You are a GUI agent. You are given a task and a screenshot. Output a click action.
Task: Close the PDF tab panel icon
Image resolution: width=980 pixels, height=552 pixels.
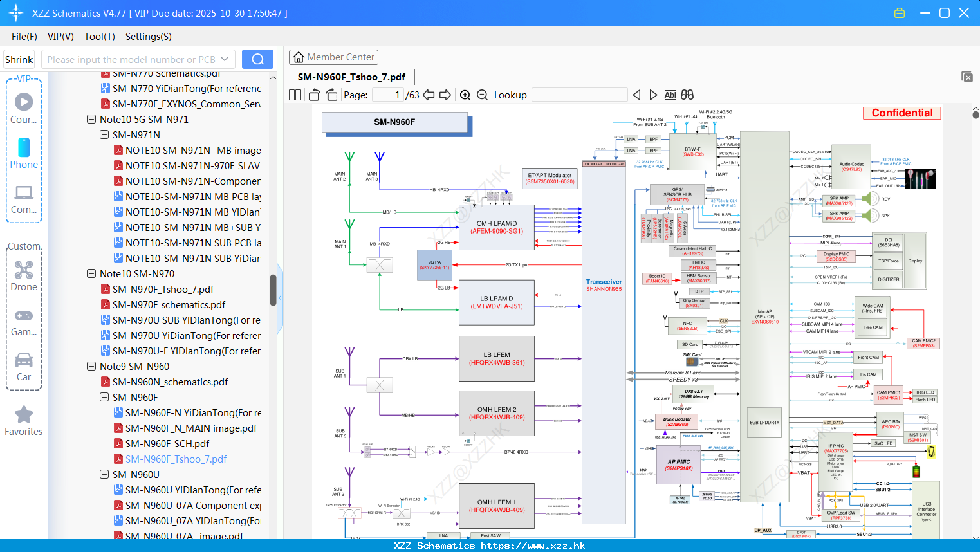point(967,77)
